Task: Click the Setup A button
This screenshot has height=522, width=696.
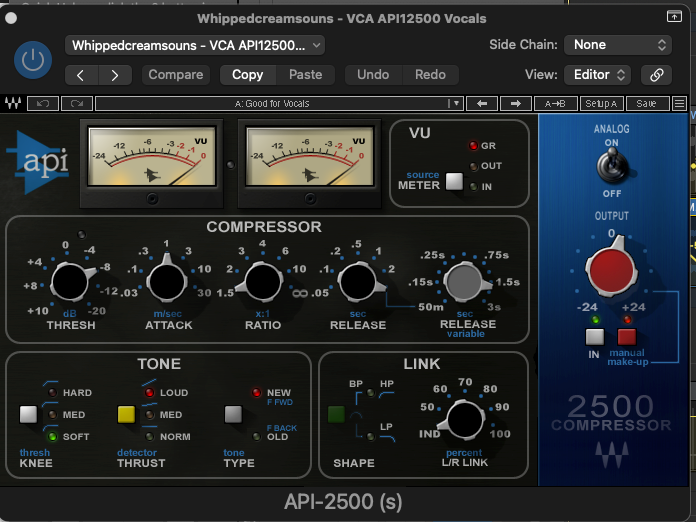Action: [602, 103]
